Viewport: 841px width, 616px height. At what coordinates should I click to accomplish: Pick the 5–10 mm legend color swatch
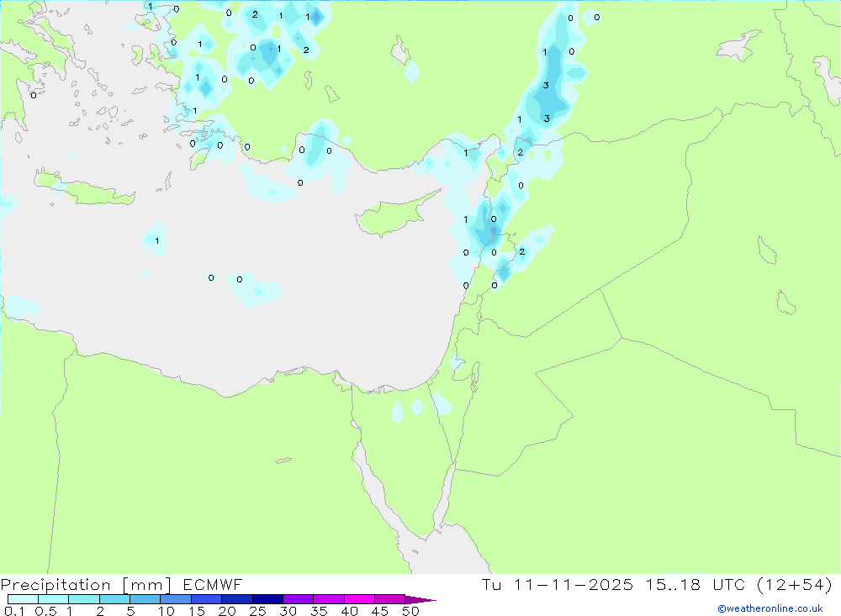pos(145,599)
